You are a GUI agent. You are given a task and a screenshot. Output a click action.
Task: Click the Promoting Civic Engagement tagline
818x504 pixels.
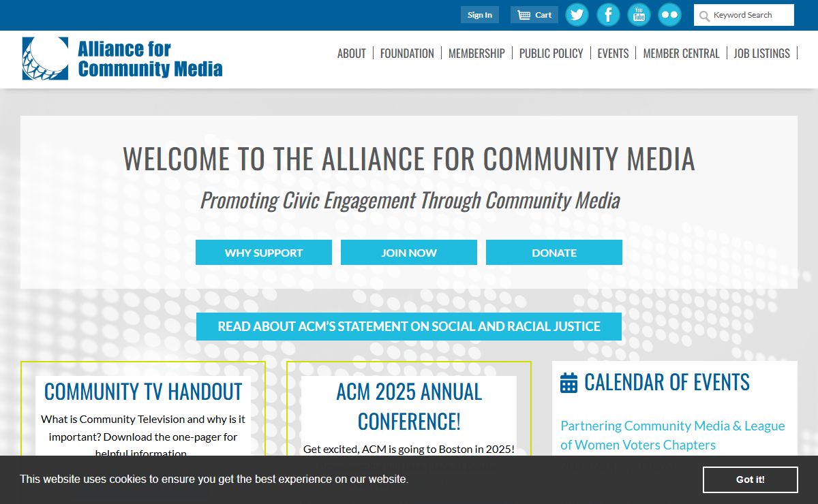coord(410,200)
